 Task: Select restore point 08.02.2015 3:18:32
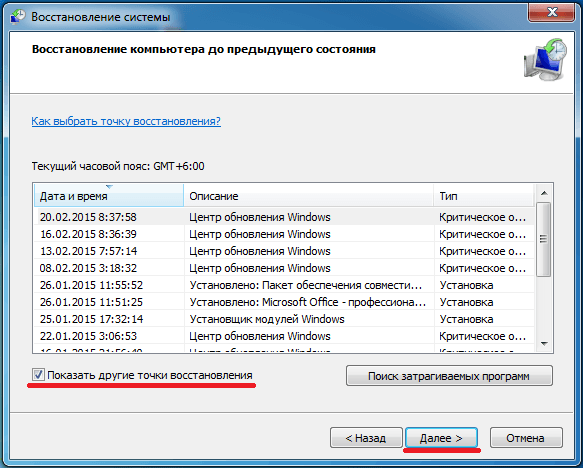click(x=284, y=268)
